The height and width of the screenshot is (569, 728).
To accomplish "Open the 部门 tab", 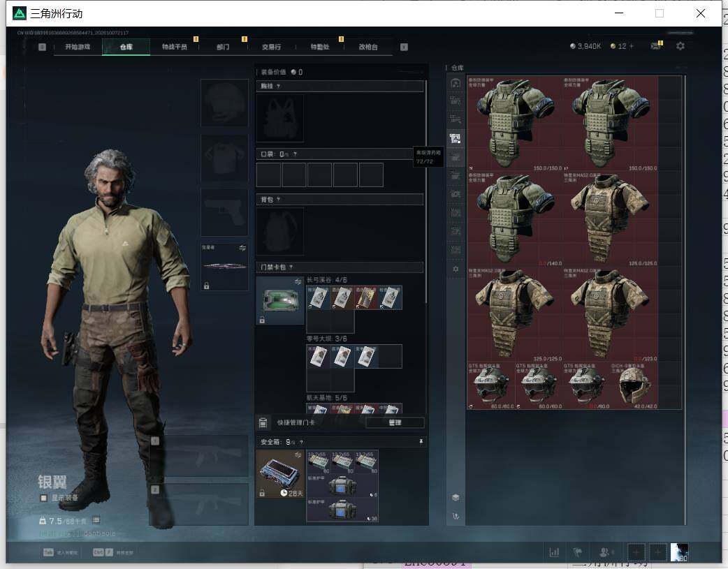I will tap(223, 47).
